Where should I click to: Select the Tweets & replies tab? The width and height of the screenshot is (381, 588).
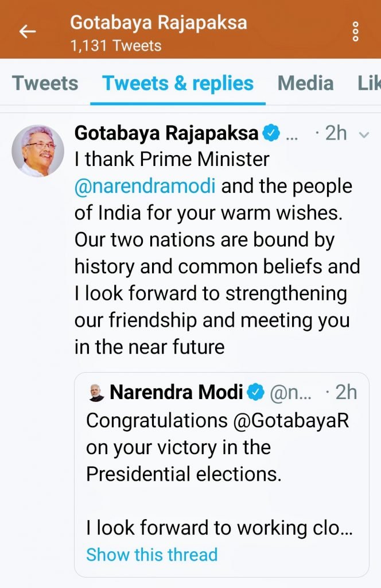click(x=177, y=83)
